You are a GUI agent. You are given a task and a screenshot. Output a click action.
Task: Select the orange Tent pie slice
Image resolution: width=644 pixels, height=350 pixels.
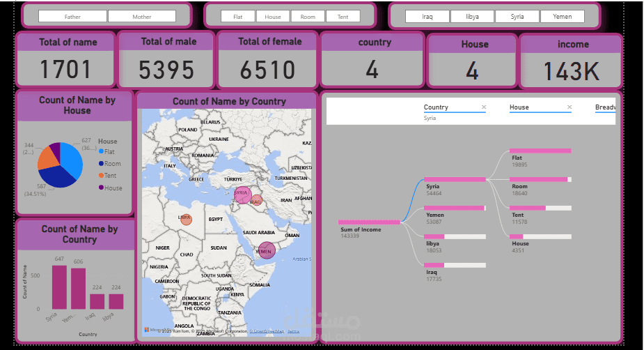[x=47, y=158]
